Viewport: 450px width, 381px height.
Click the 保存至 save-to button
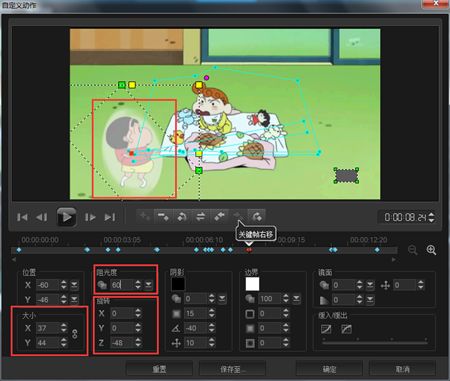pos(232,369)
